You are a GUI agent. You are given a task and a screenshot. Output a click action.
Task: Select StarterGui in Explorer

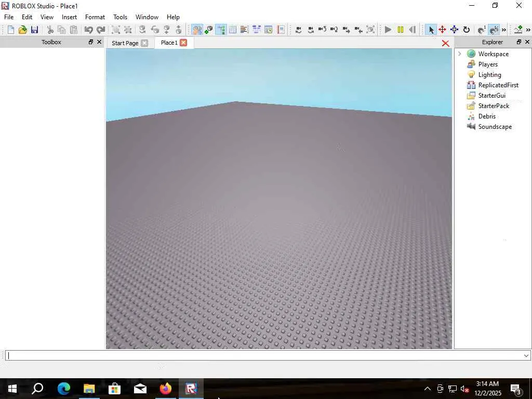[x=491, y=96]
